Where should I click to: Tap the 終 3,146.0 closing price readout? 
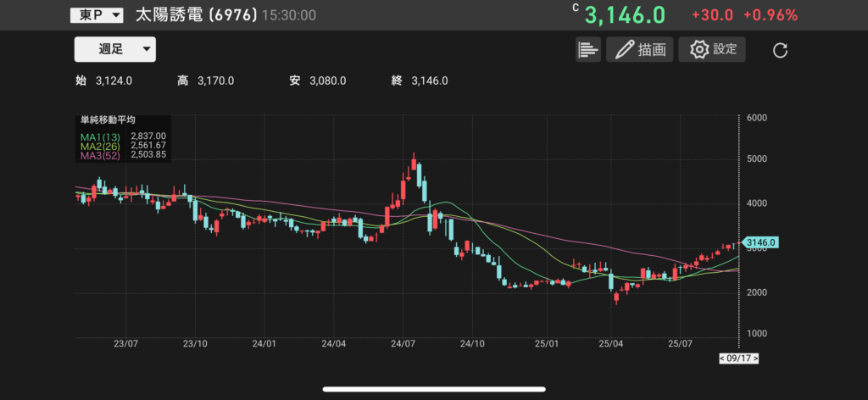point(420,81)
